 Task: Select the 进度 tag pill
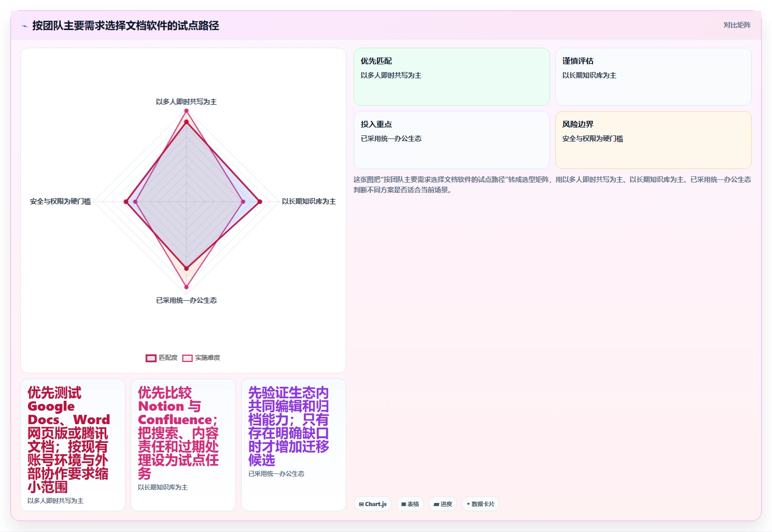coord(443,504)
